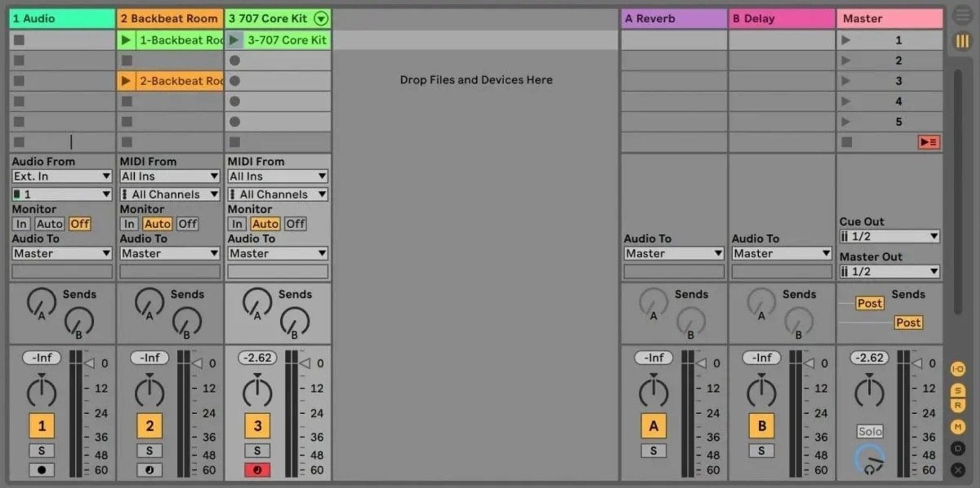
Task: Select the 1 Audio track header
Action: (x=62, y=18)
